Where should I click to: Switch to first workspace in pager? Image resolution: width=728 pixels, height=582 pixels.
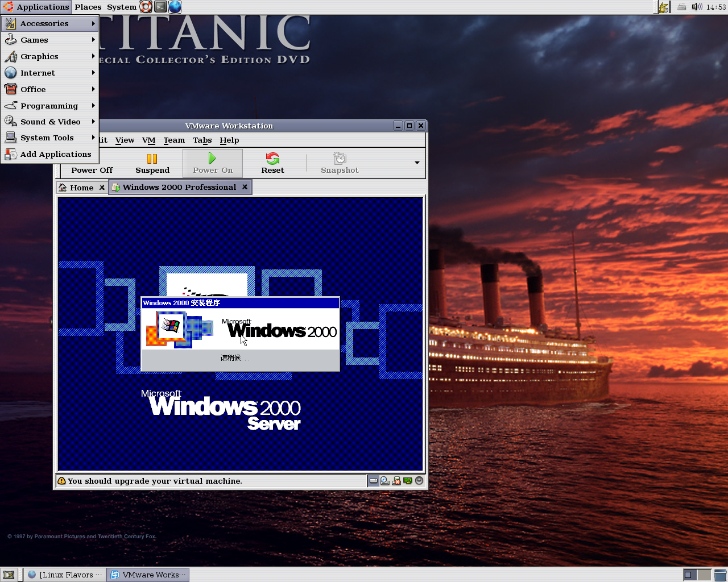coord(689,575)
